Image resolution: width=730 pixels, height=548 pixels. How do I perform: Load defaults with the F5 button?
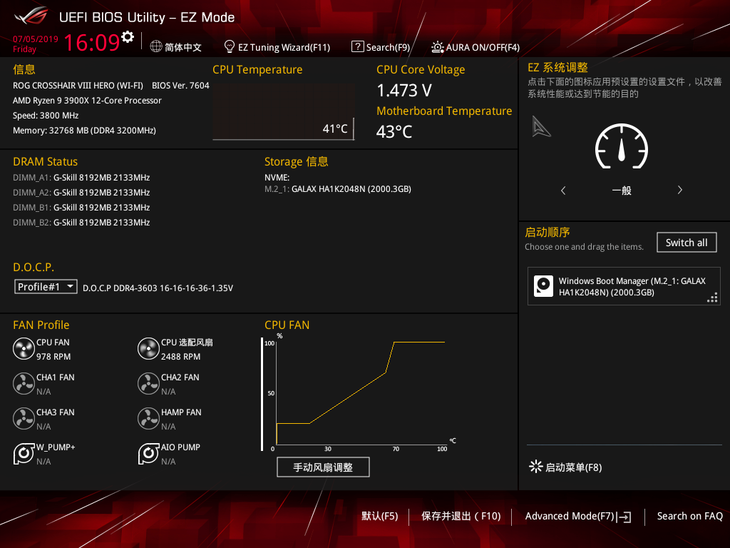click(x=380, y=516)
